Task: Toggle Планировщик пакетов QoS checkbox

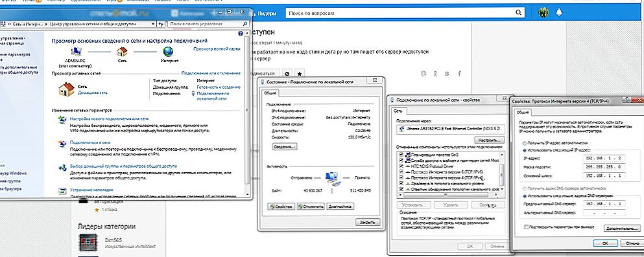Action: [401, 155]
